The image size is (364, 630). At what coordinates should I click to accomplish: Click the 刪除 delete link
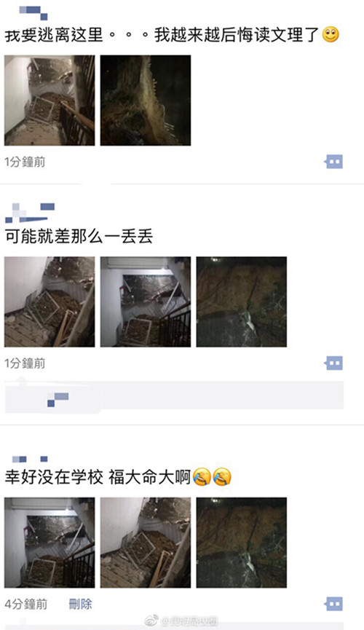click(x=80, y=604)
